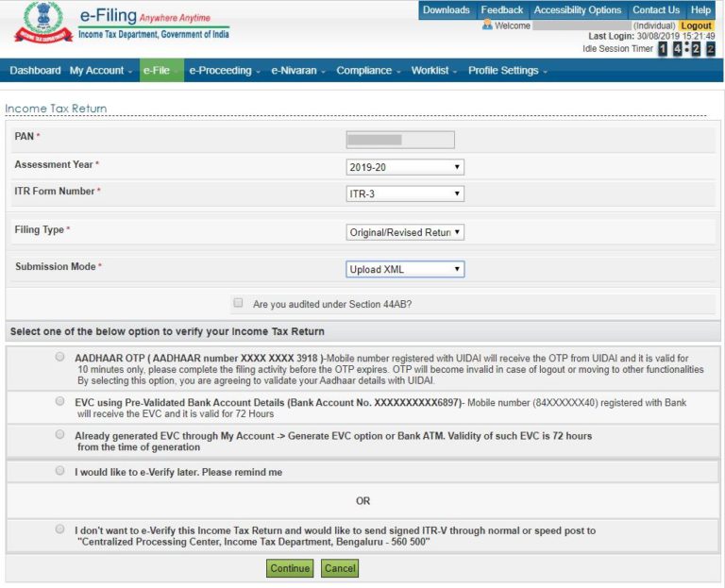Open the Profile Settings menu
This screenshot has width=725, height=588.
pos(508,71)
